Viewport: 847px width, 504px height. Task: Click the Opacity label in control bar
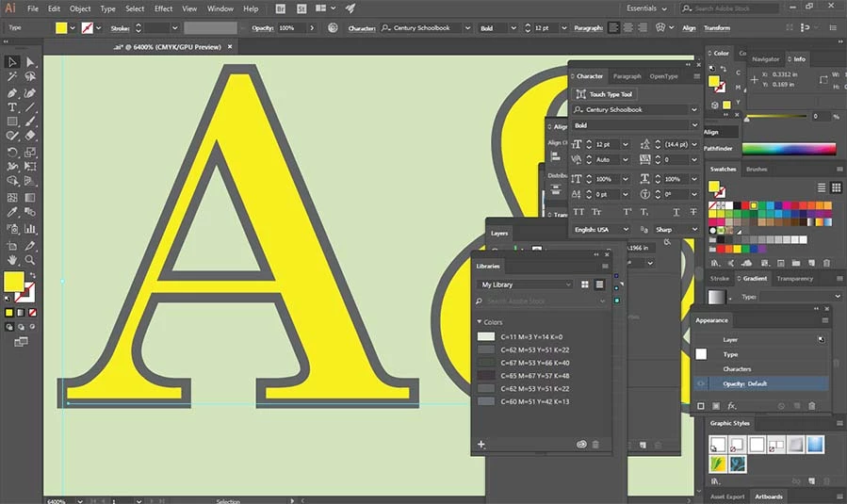click(x=263, y=27)
